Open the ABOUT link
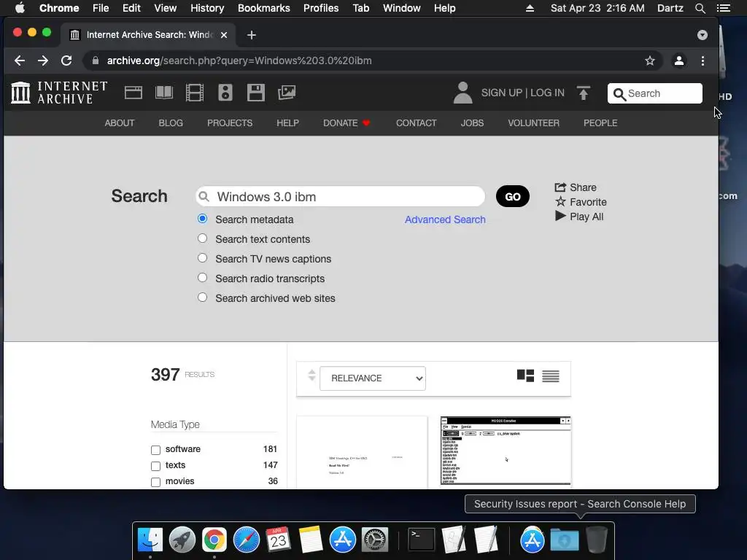Viewport: 747px width, 560px height. 119,122
